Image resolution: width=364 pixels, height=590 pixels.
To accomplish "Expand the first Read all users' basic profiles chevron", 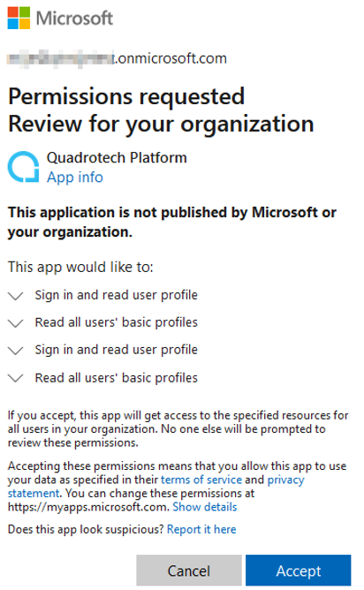I will click(16, 323).
